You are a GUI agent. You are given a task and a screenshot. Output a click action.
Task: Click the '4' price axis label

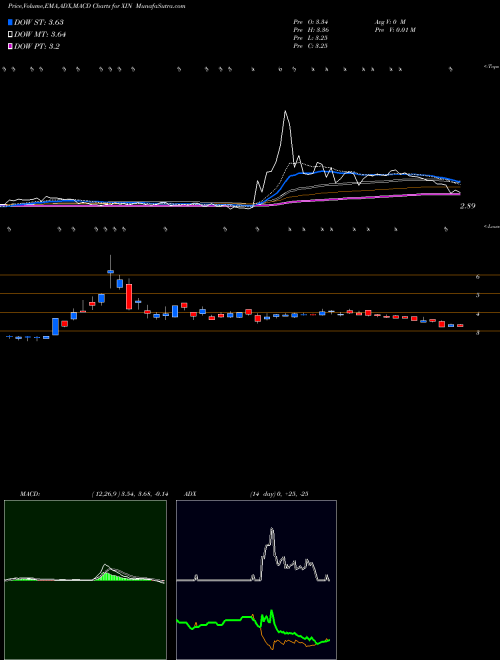click(x=478, y=314)
